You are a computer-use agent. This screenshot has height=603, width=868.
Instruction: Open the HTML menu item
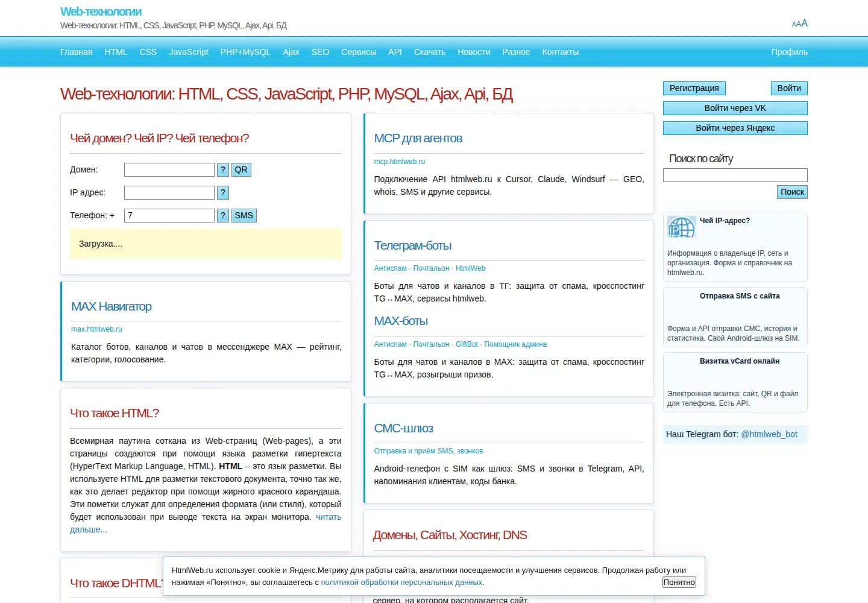pos(116,52)
